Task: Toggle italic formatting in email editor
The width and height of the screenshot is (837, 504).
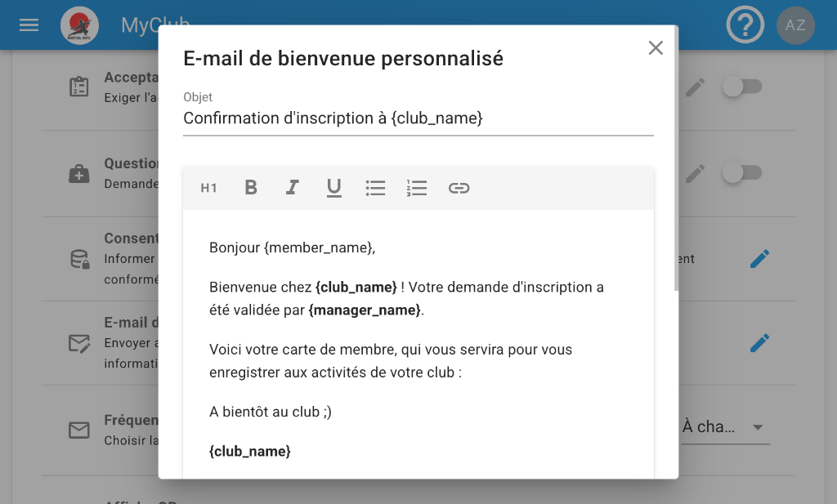Action: [292, 188]
